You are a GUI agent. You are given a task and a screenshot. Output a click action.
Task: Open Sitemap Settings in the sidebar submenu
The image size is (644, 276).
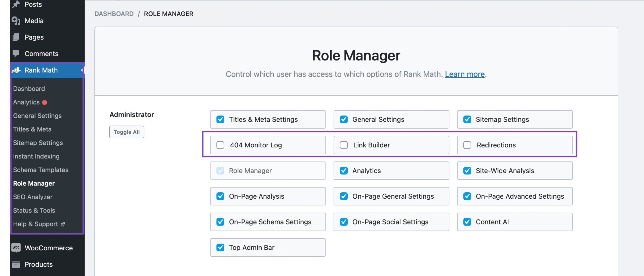pos(38,143)
